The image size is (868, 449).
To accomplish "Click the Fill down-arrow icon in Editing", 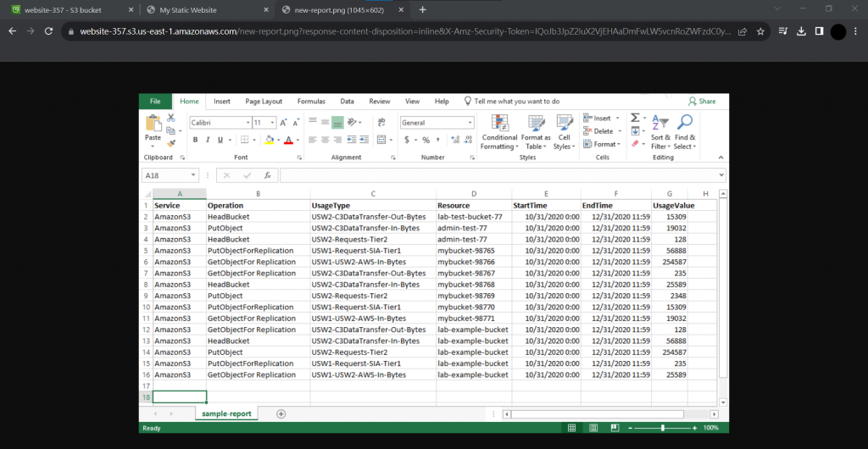I will [x=635, y=131].
